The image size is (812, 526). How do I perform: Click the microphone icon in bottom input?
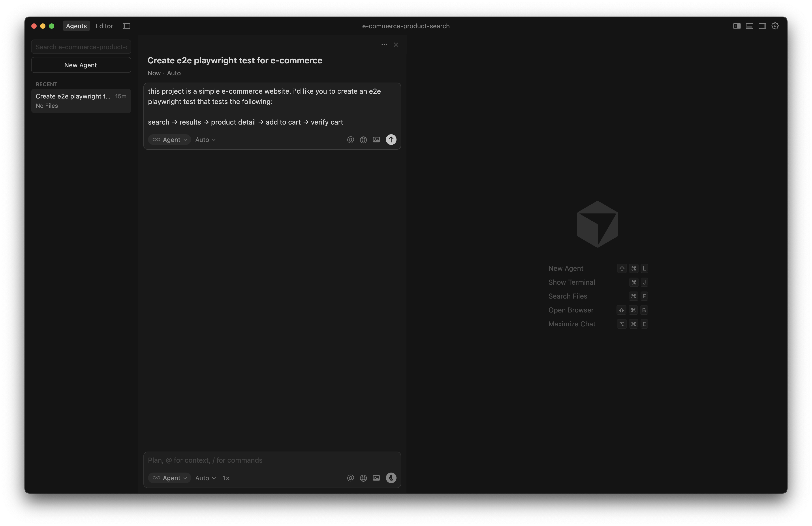(x=391, y=478)
